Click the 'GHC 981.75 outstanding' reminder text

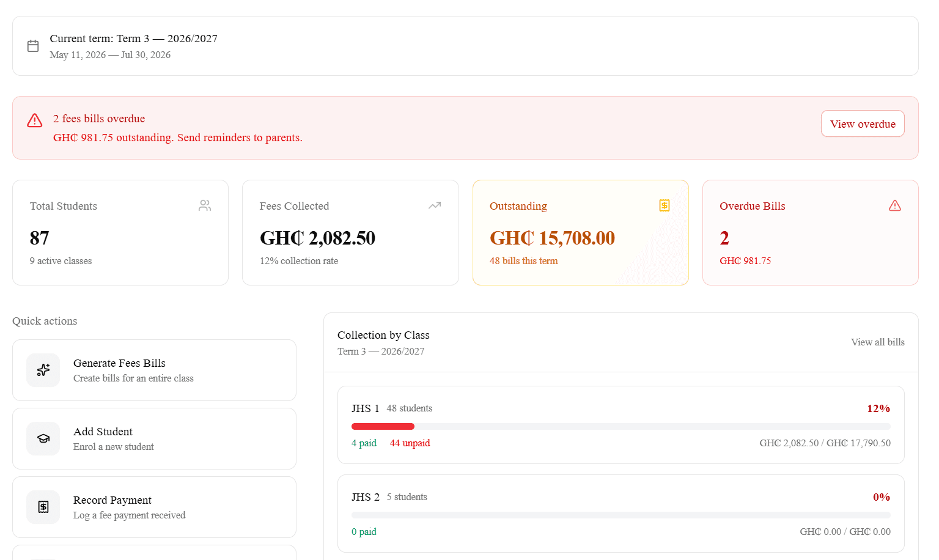[178, 138]
